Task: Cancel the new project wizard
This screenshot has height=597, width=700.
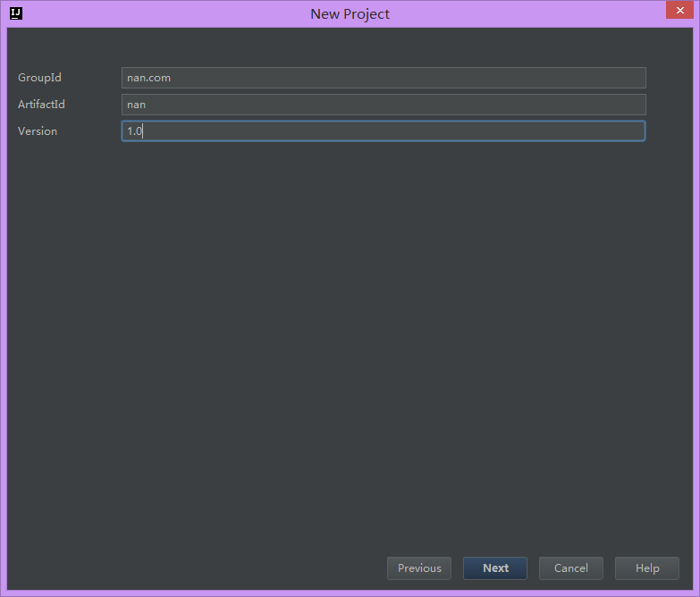Action: pos(571,568)
